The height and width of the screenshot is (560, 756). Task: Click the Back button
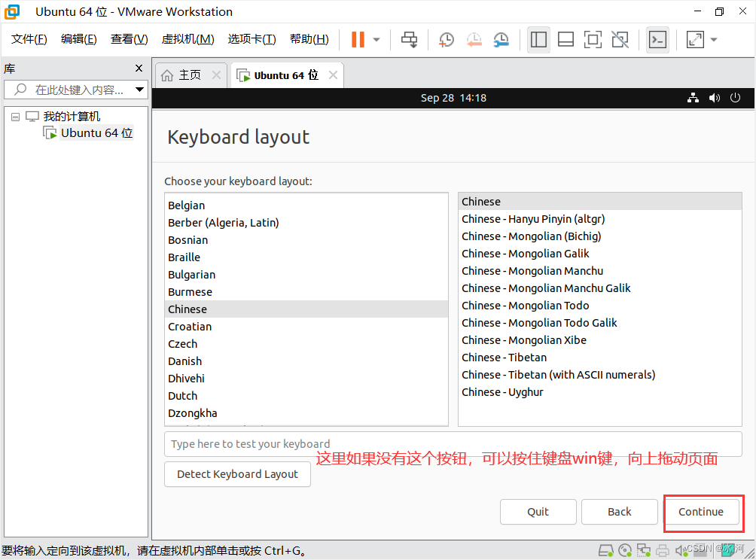coord(620,512)
